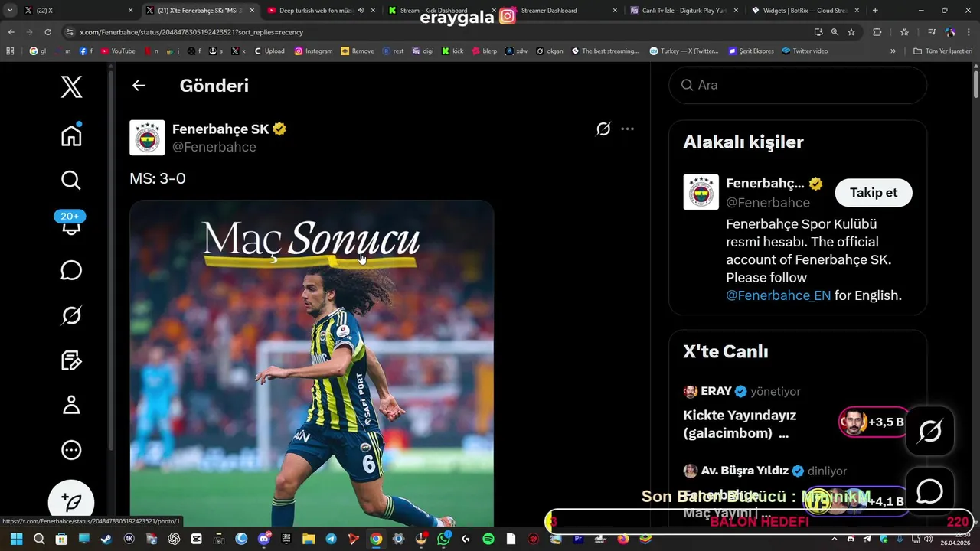
Task: Bookmark this page with star icon
Action: (x=851, y=32)
